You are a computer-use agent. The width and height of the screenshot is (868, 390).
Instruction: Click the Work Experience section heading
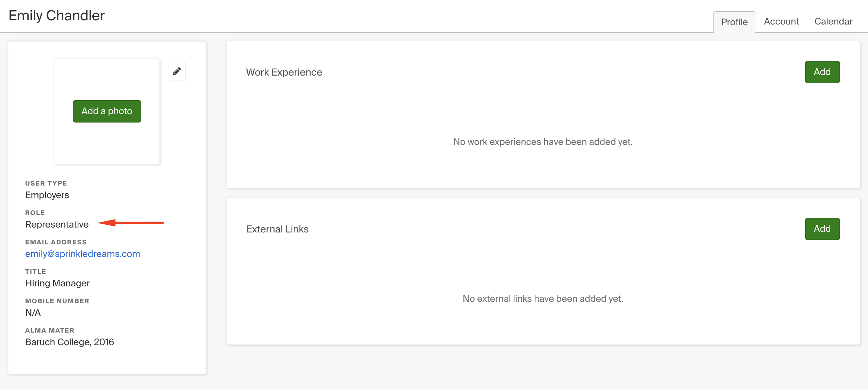pyautogui.click(x=284, y=72)
